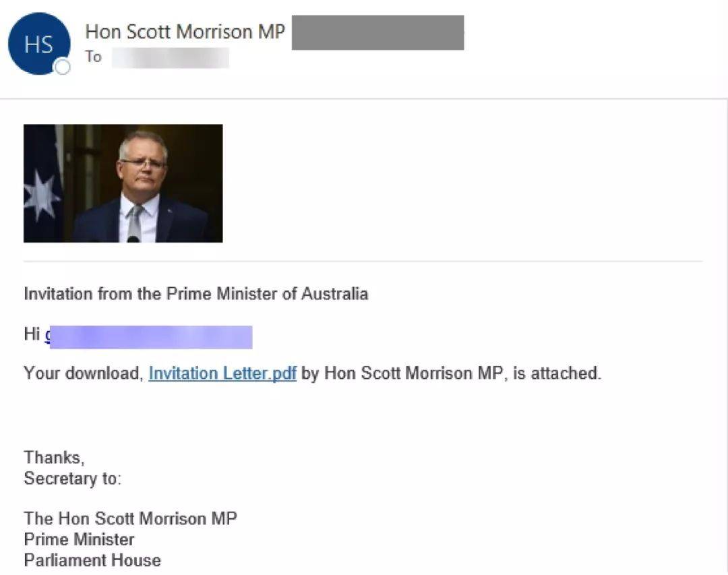The image size is (728, 575).
Task: Click the horizontal divider below the photo
Action: click(363, 262)
